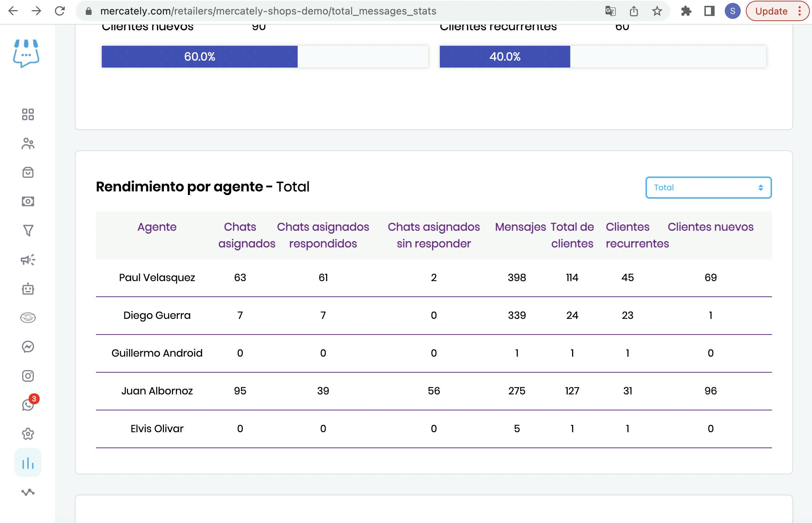Viewport: 812px width, 523px height.
Task: Click the site lock icon in the address bar
Action: pos(88,11)
